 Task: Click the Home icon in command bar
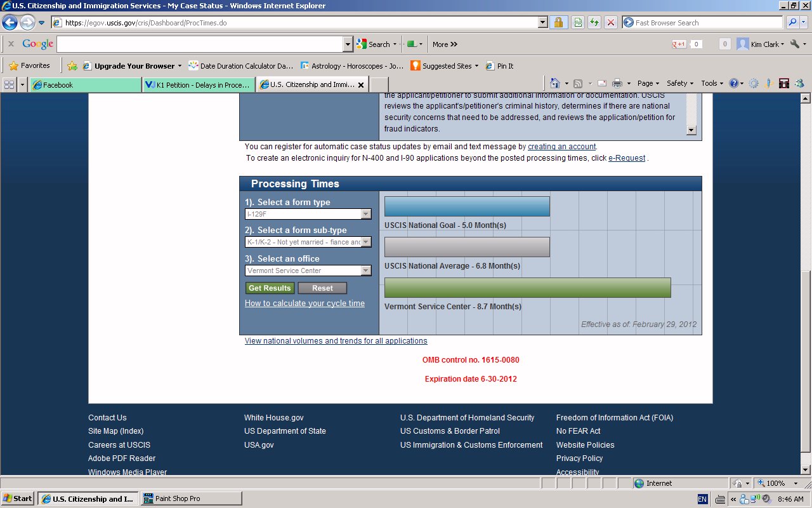click(555, 83)
